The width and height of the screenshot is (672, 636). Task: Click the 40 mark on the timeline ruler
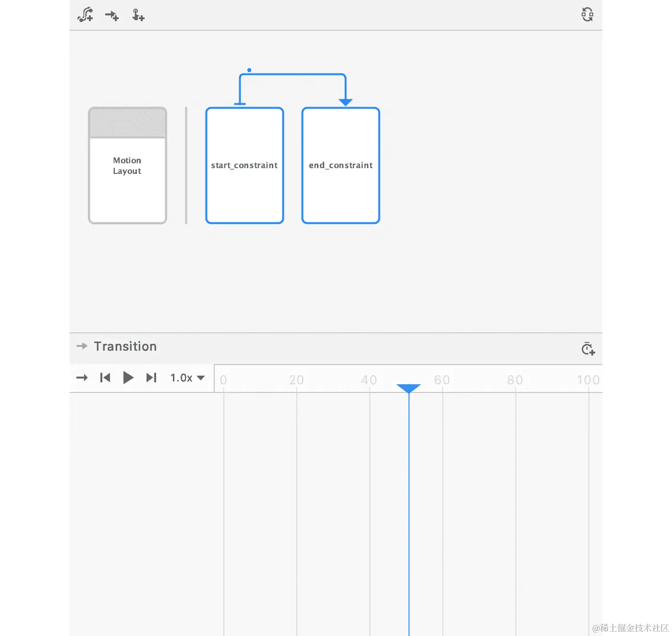369,380
